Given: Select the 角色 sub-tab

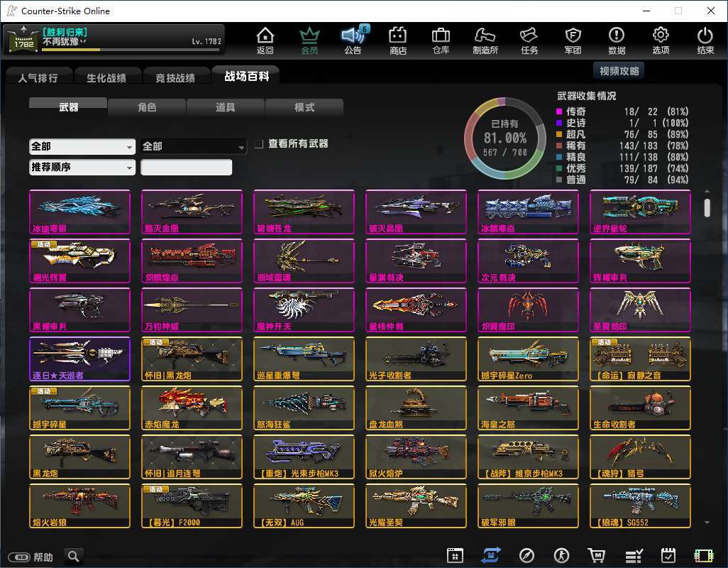Looking at the screenshot, I should click(x=147, y=107).
